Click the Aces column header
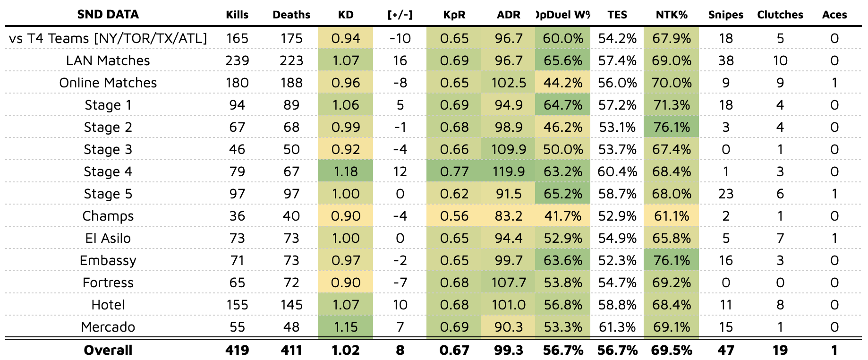 click(x=834, y=15)
